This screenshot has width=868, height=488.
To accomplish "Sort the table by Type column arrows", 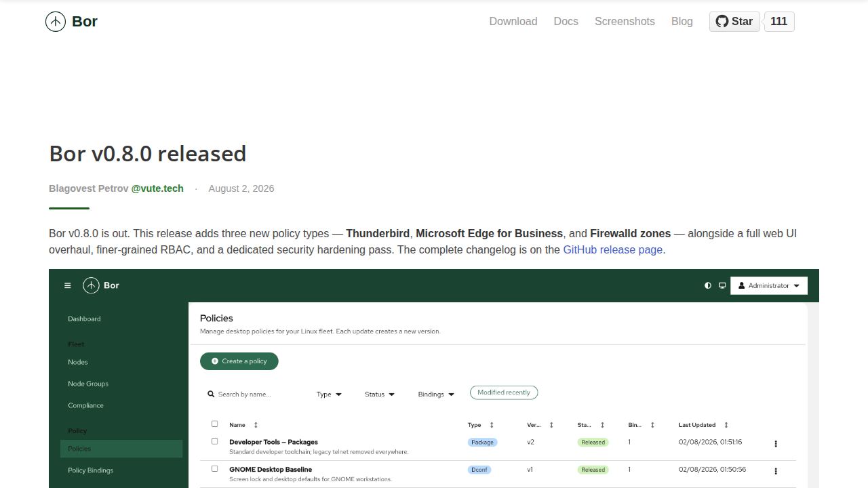I will 492,425.
